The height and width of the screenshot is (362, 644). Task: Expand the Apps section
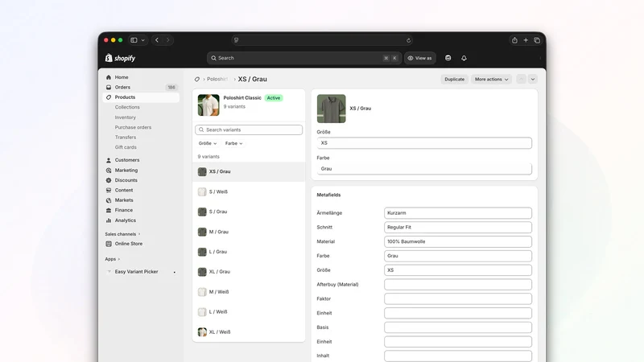112,259
